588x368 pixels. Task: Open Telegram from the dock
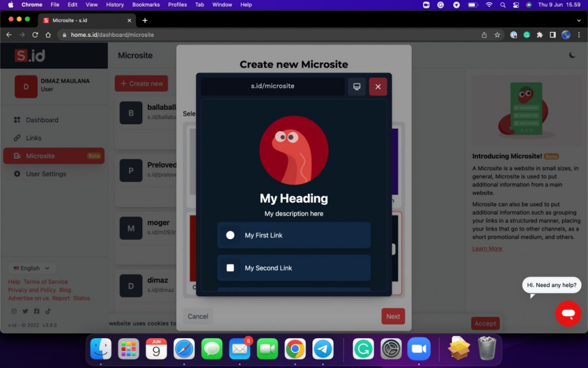coord(323,348)
